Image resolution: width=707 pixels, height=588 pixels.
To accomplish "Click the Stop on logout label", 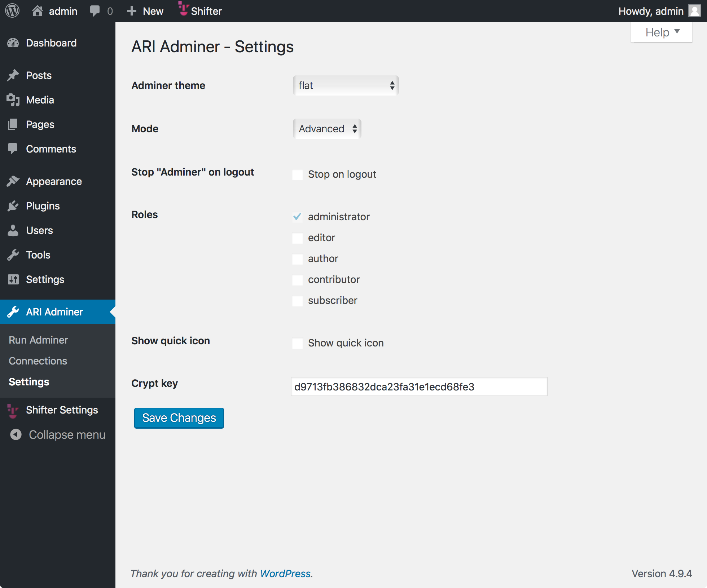I will 342,174.
